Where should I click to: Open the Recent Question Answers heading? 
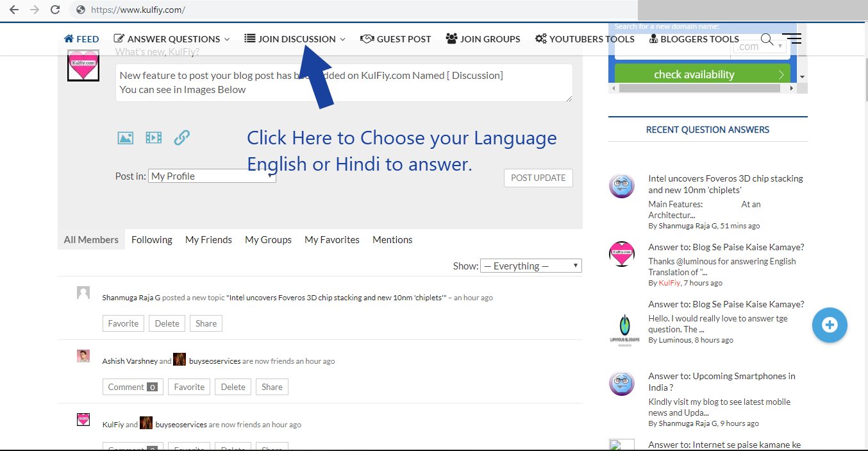(x=708, y=130)
